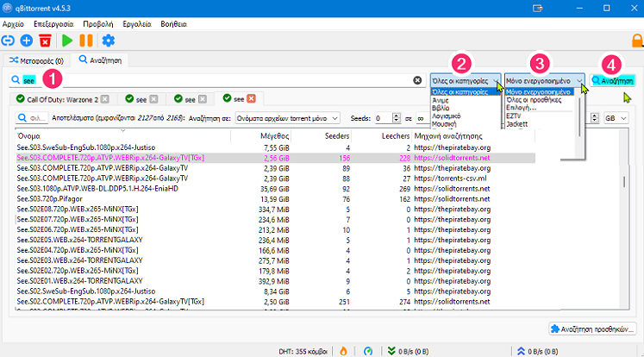Select See.S02E08.720p.WEB.x265-MiNX[TGx] row
The height and width of the screenshot is (357, 644).
coord(275,209)
